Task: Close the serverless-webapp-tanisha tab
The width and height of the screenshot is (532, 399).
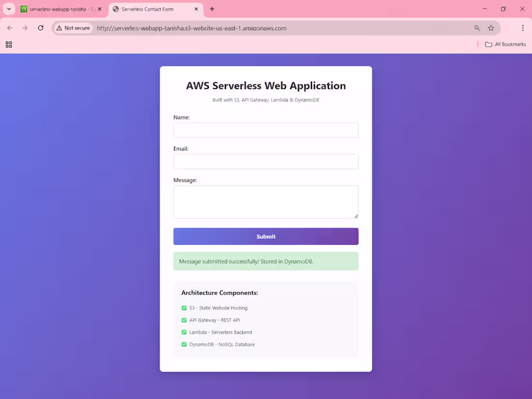Action: [100, 9]
